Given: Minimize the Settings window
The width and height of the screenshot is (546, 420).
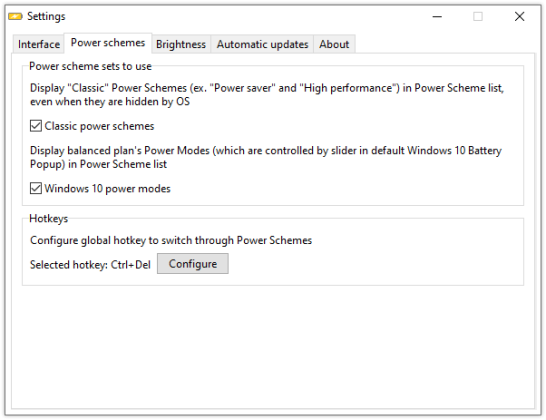Looking at the screenshot, I should (437, 16).
